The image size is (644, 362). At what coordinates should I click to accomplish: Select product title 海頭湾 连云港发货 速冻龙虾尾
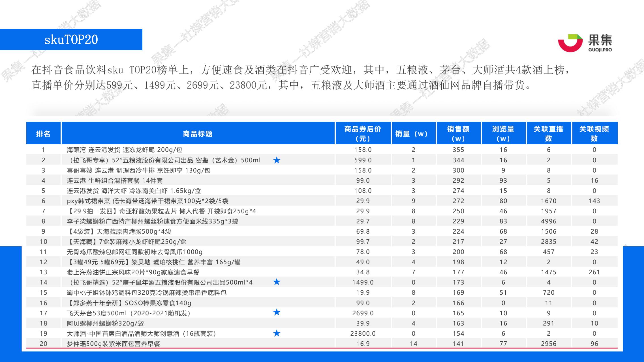pyautogui.click(x=125, y=150)
